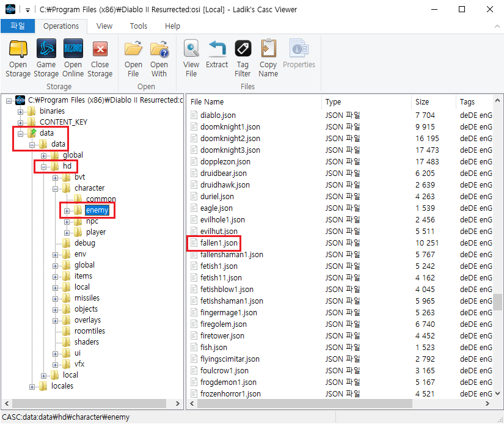The width and height of the screenshot is (504, 424).
Task: Click the Open Storage ribbon icon
Action: (x=18, y=49)
